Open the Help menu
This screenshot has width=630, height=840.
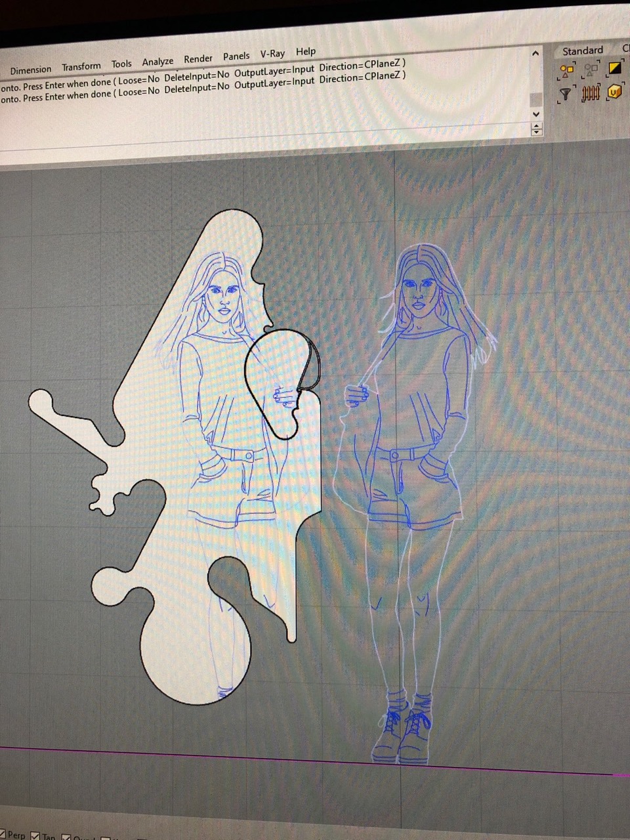306,51
